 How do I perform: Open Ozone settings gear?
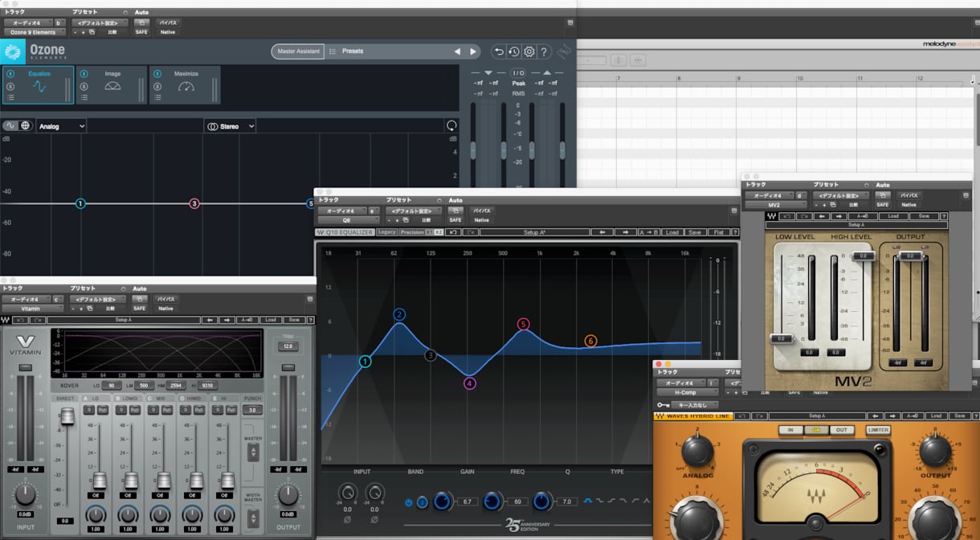529,51
